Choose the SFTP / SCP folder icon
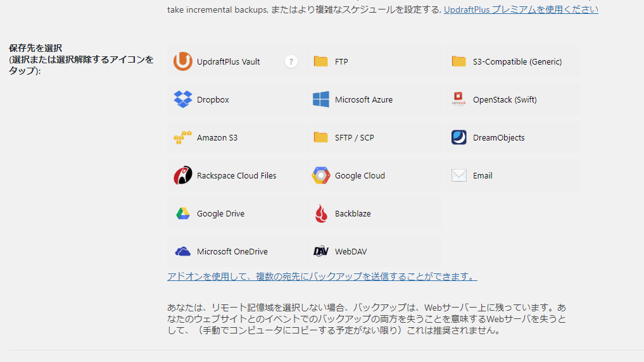This screenshot has width=644, height=362. pyautogui.click(x=321, y=137)
